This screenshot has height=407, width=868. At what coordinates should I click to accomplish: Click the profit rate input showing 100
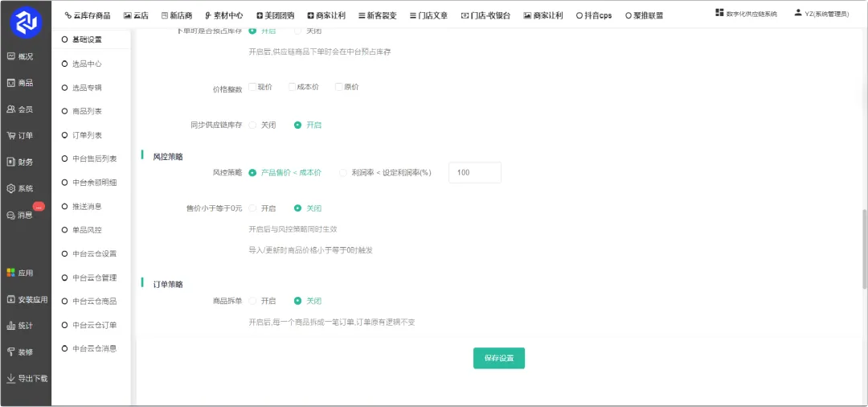tap(475, 173)
